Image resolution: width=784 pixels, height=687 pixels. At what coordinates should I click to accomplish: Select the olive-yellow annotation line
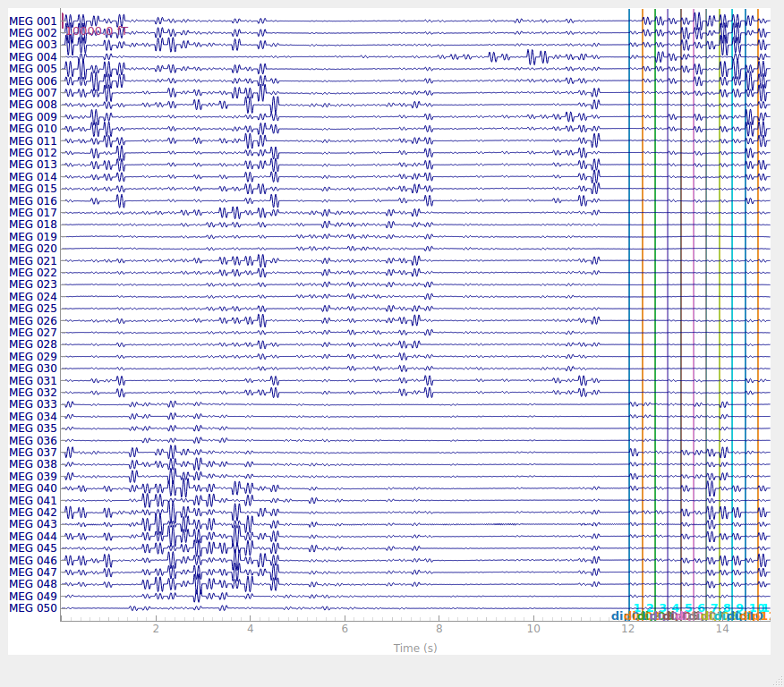click(720, 315)
